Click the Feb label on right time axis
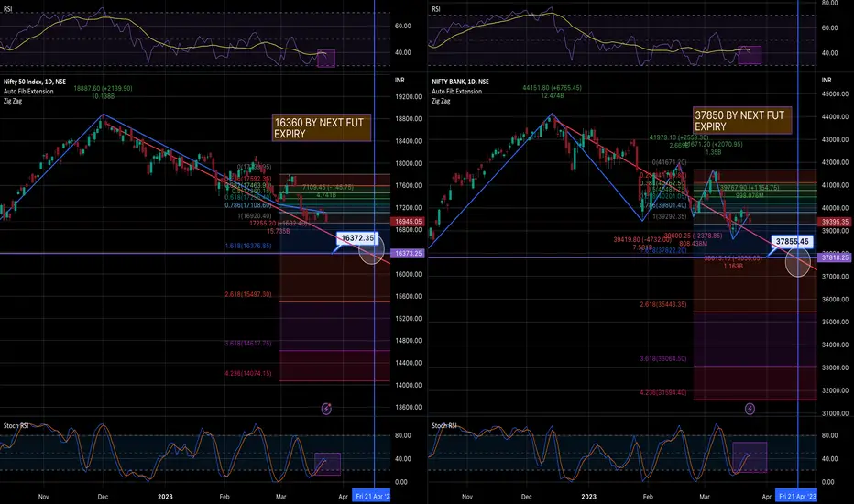The width and height of the screenshot is (854, 504). click(648, 497)
